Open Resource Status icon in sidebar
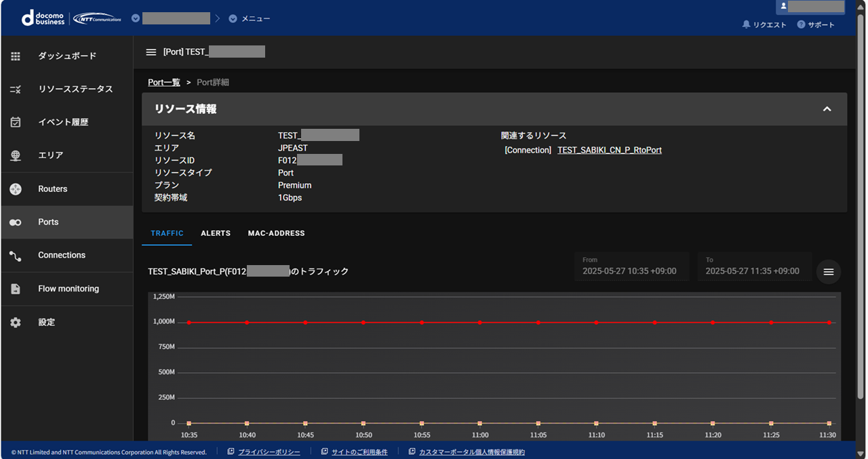 pyautogui.click(x=16, y=89)
